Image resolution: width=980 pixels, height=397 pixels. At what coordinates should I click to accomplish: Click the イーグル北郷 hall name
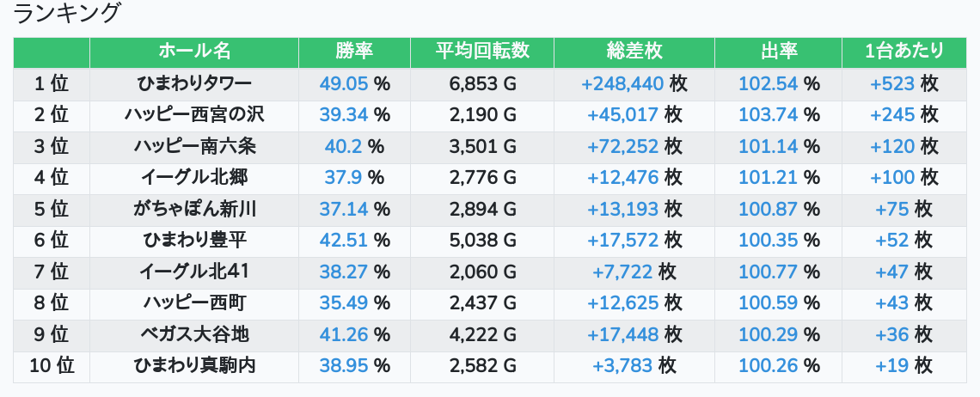coord(194,177)
